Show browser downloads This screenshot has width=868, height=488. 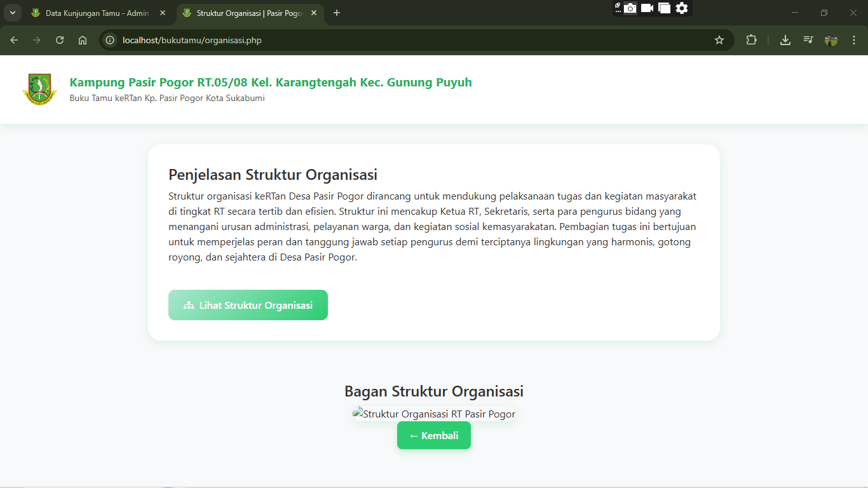[x=785, y=40]
